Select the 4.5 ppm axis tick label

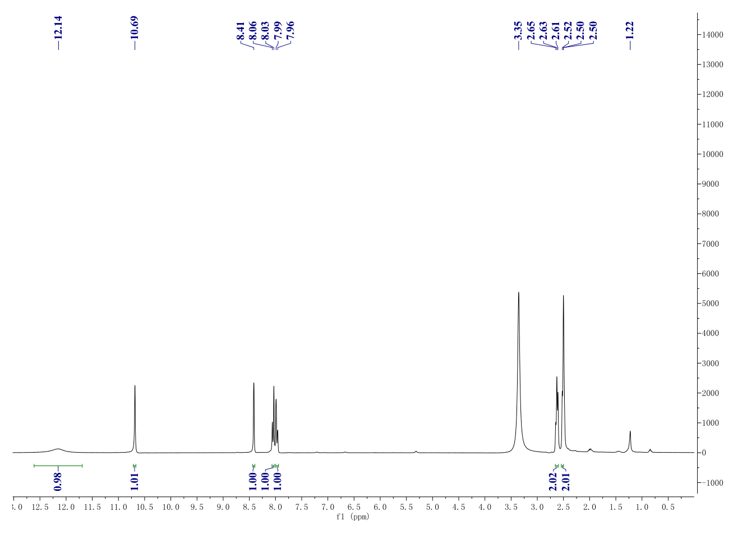pos(459,507)
